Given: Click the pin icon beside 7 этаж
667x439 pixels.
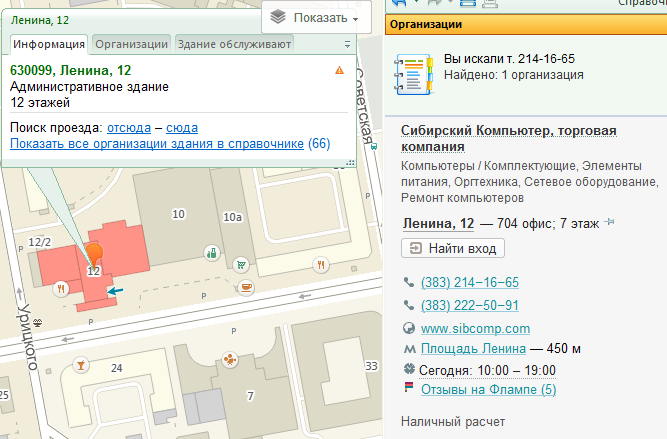Looking at the screenshot, I should (x=609, y=222).
